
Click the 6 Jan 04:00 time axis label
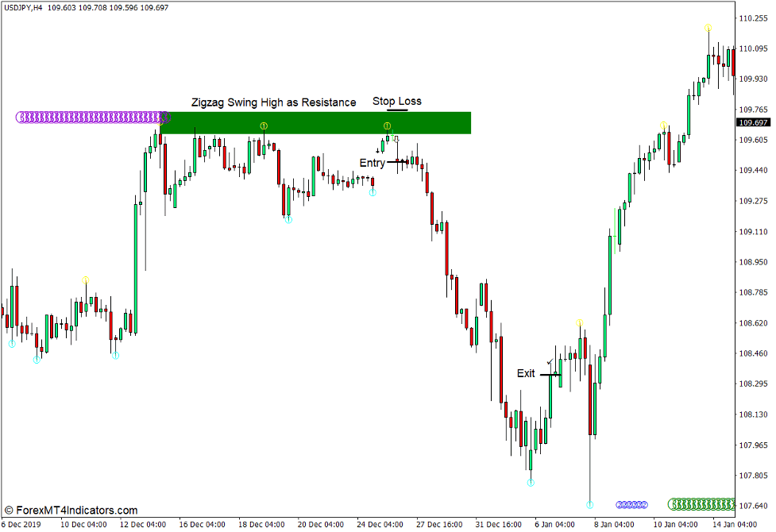click(555, 525)
